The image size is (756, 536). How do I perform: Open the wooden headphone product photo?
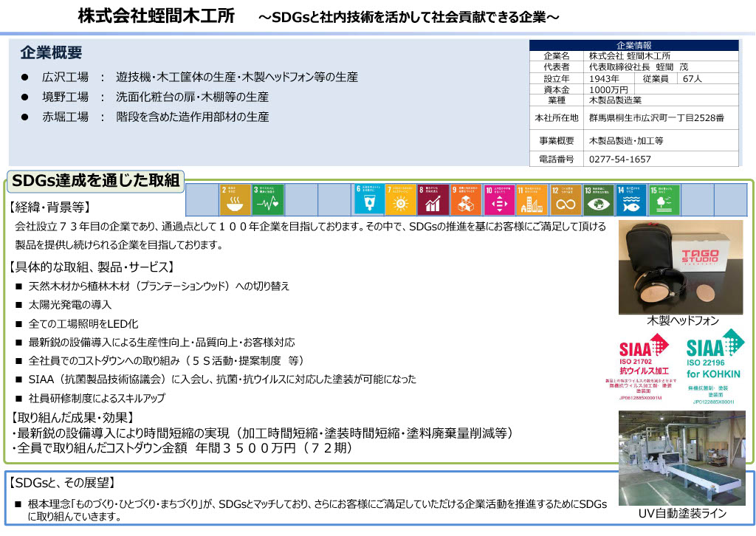pyautogui.click(x=682, y=267)
